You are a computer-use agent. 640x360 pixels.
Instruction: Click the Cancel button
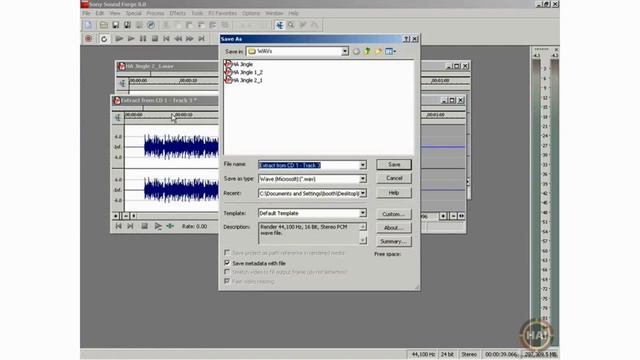click(394, 178)
